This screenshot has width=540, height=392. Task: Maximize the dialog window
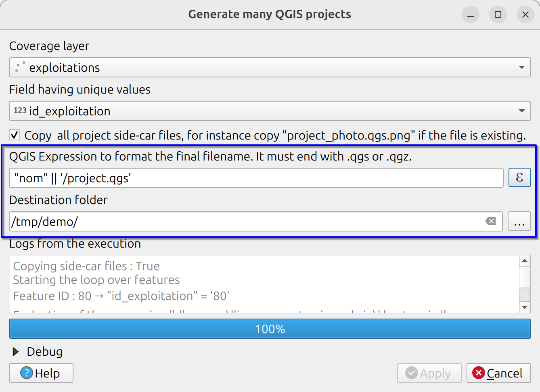pyautogui.click(x=498, y=15)
